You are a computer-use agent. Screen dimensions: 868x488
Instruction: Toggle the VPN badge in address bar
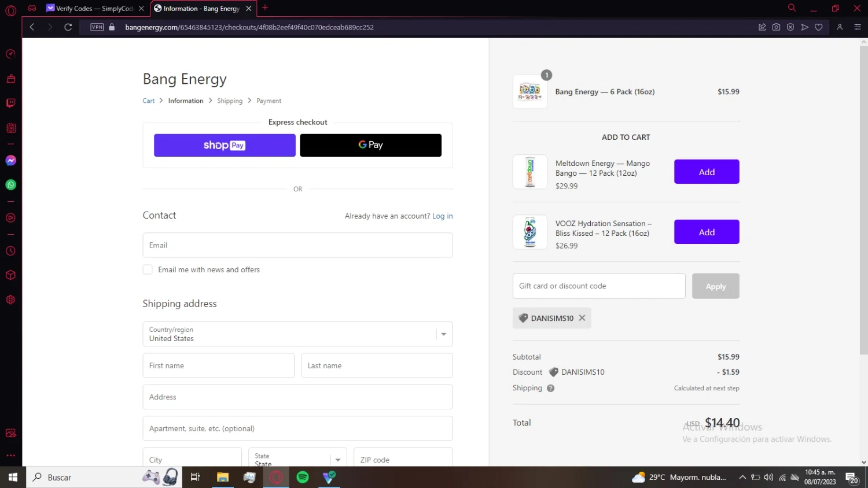(97, 27)
